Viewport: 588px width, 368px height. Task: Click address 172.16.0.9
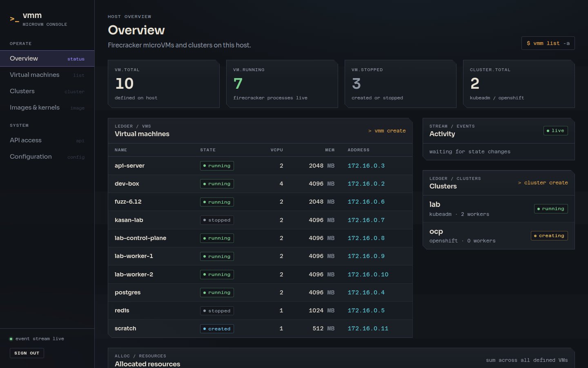[366, 256]
